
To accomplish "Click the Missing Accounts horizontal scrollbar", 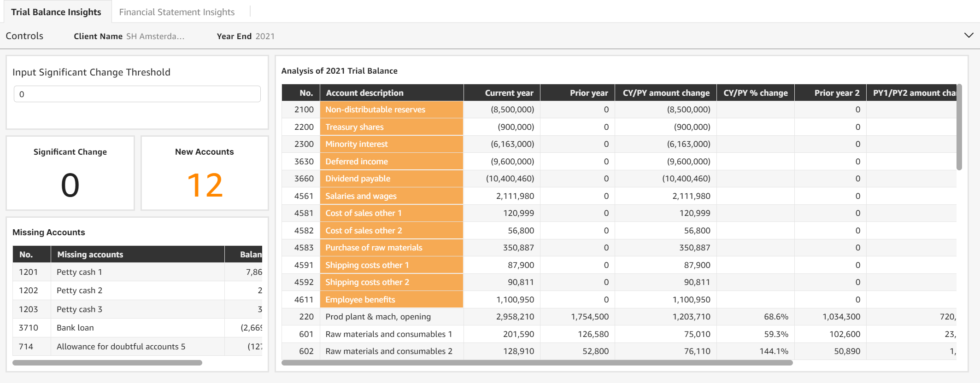I will point(107,363).
